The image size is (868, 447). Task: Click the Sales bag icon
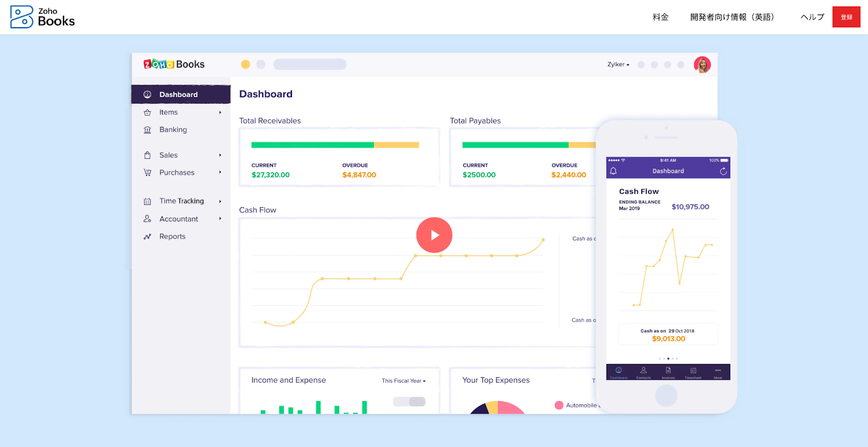point(147,155)
